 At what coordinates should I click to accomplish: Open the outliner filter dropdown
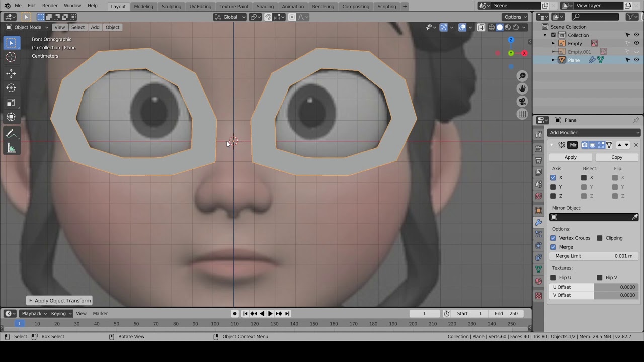tap(632, 17)
